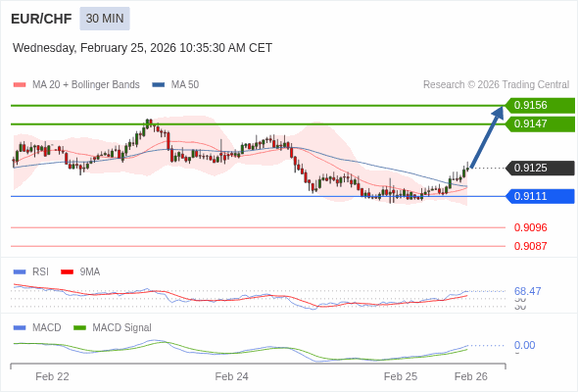Click the MACD Signal green swatch
This screenshot has height=392, width=578.
click(79, 328)
